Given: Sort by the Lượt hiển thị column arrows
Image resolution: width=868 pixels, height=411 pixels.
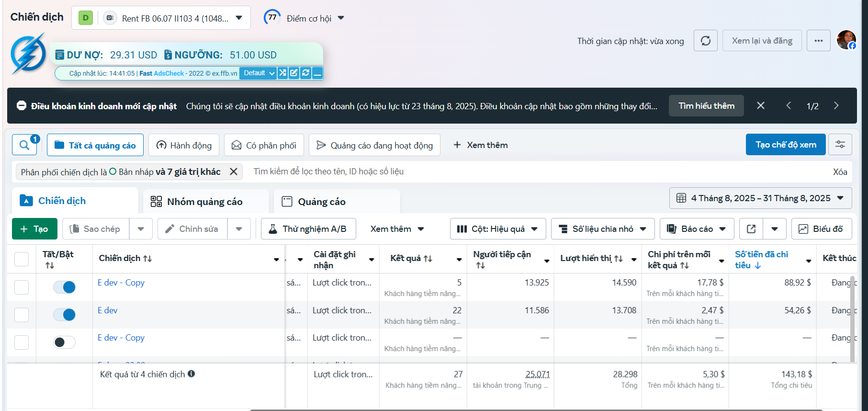Looking at the screenshot, I should click(x=619, y=259).
